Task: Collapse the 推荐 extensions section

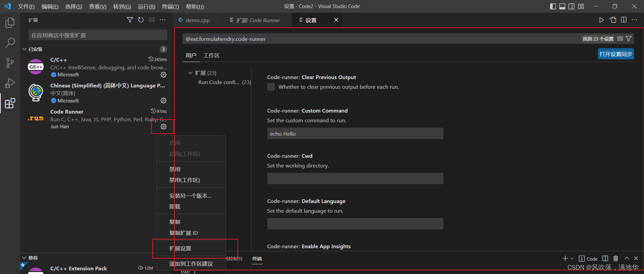Action: point(24,258)
